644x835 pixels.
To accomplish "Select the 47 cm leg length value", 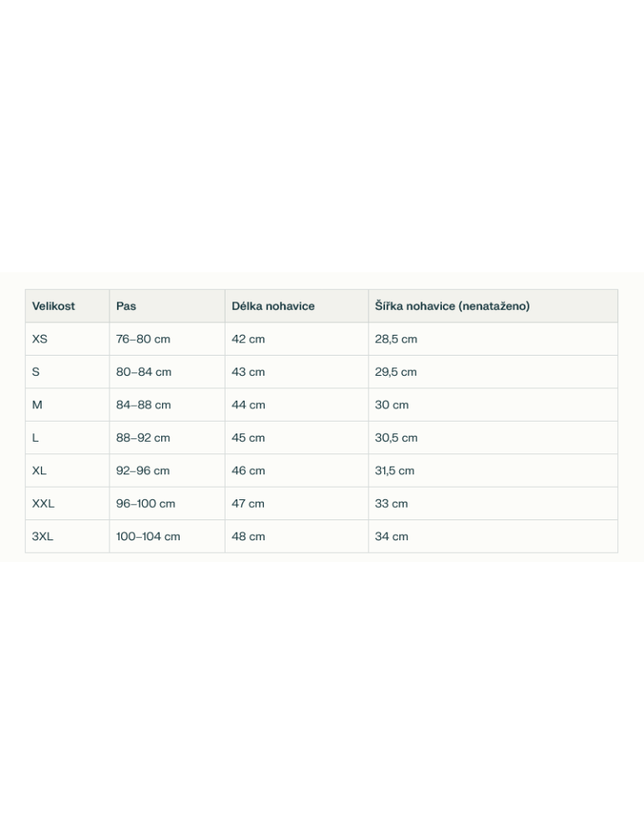I will click(248, 504).
